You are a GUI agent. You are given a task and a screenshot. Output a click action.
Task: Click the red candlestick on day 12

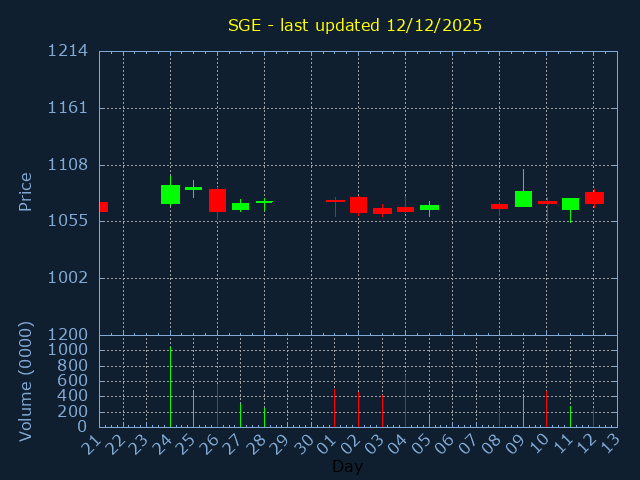pyautogui.click(x=594, y=198)
